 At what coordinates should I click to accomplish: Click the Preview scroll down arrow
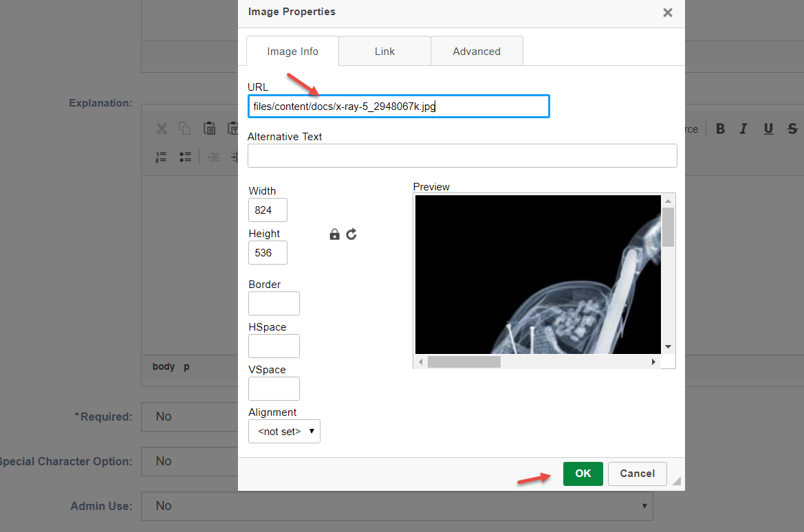point(668,346)
